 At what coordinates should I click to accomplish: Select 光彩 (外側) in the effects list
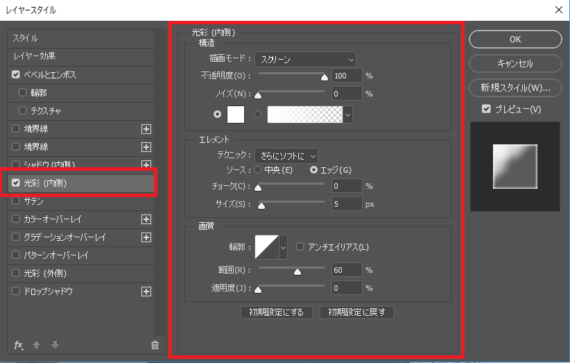tap(81, 273)
